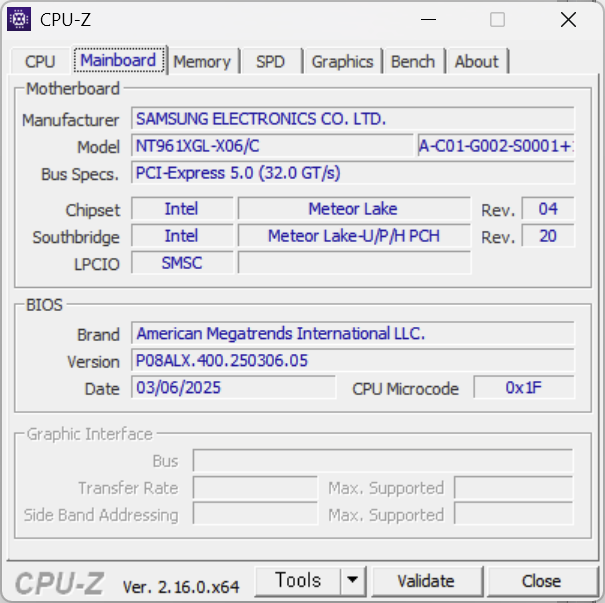Switch to the SPD tab
Image resolution: width=605 pixels, height=603 pixels.
[x=270, y=62]
